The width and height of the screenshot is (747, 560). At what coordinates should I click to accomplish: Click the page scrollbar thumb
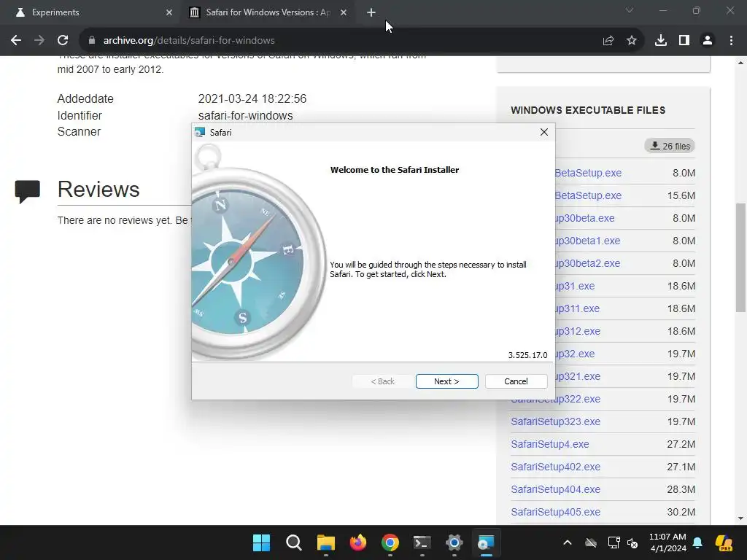point(740,257)
